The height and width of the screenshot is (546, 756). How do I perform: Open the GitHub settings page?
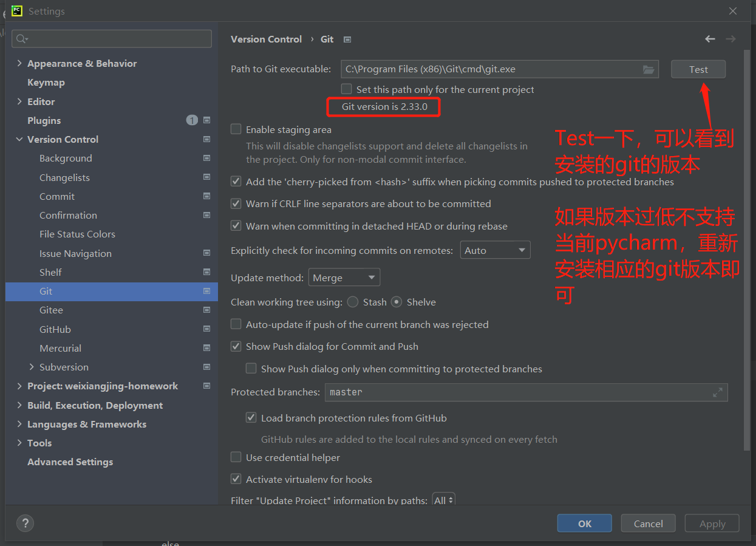[x=55, y=329]
